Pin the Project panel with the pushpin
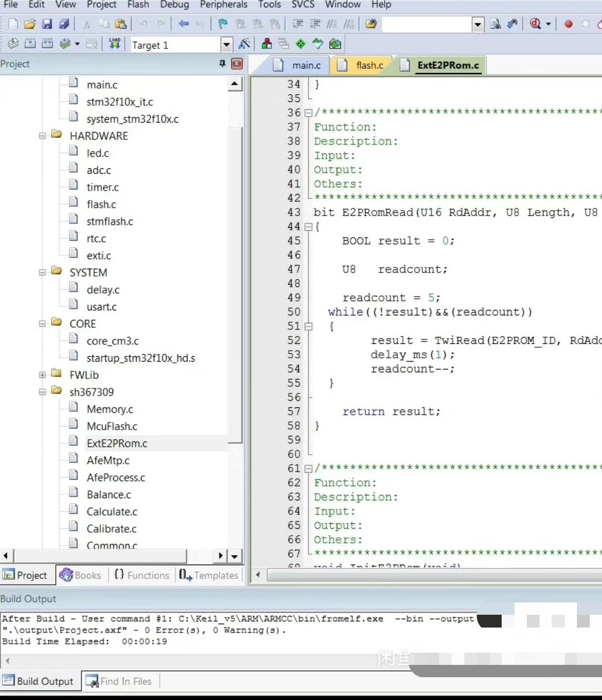The image size is (602, 700). pos(222,64)
